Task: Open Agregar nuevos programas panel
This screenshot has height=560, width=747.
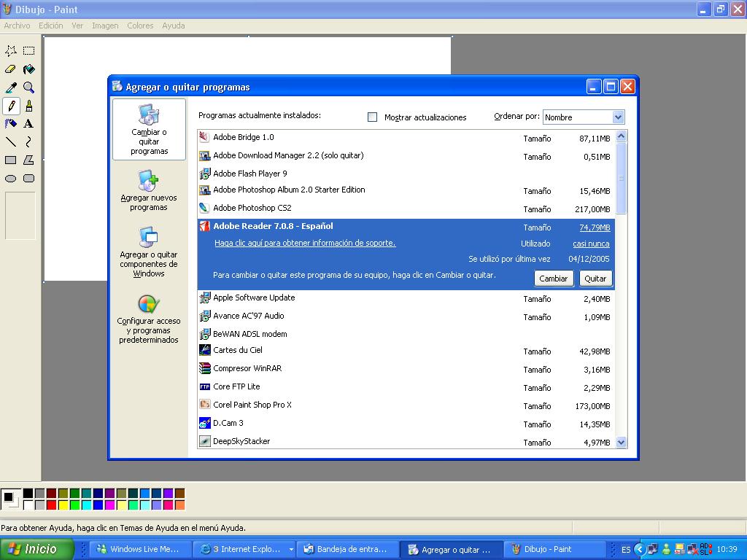Action: pos(149,190)
